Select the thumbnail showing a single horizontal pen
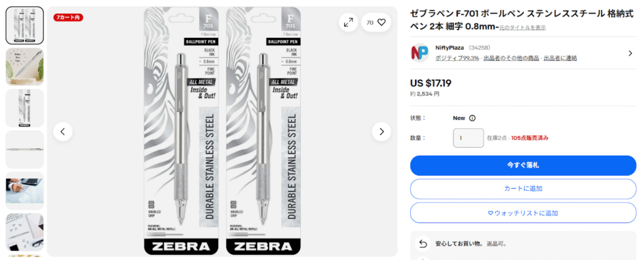 coord(25,149)
